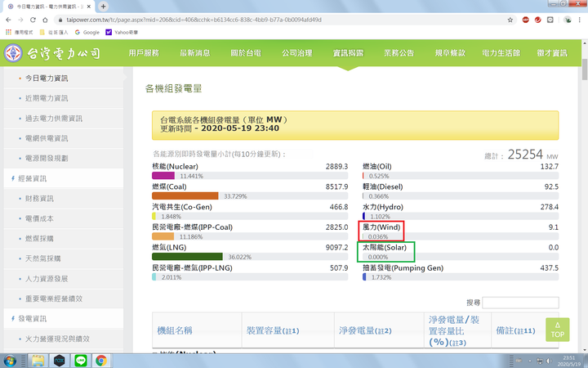
Task: Click the page vertical scrollbar thumb
Action: (585, 70)
